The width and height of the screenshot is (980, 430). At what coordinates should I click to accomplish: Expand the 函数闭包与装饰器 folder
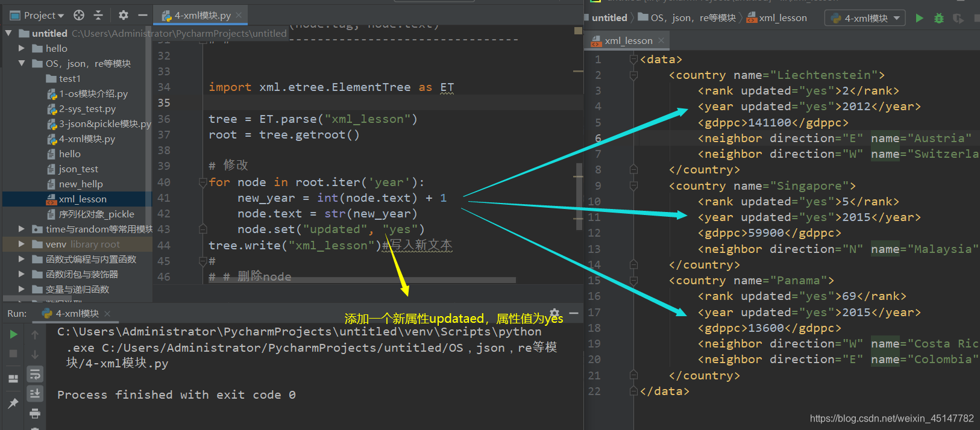coord(22,274)
